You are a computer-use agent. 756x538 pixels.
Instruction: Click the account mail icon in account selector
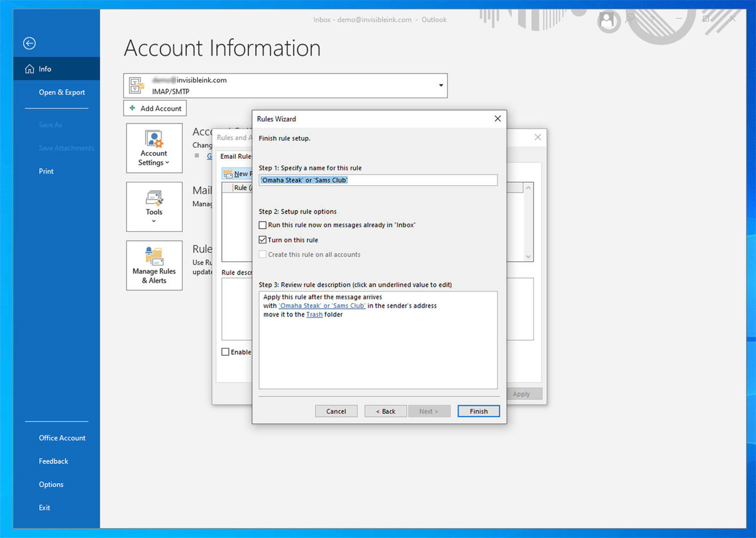136,85
